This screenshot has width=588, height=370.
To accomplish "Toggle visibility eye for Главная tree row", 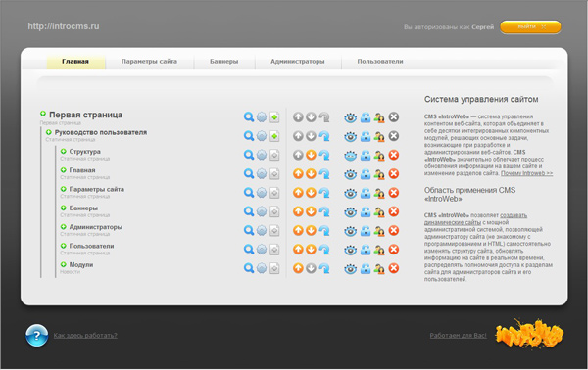I will tap(350, 174).
